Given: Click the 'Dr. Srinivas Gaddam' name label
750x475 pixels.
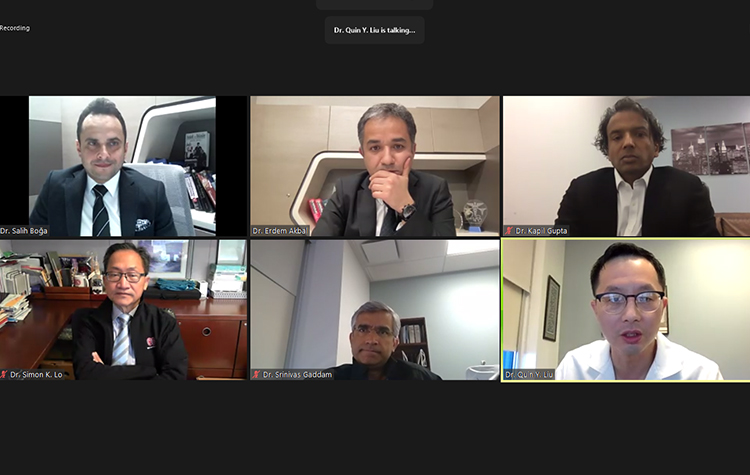Looking at the screenshot, I should pos(297,375).
